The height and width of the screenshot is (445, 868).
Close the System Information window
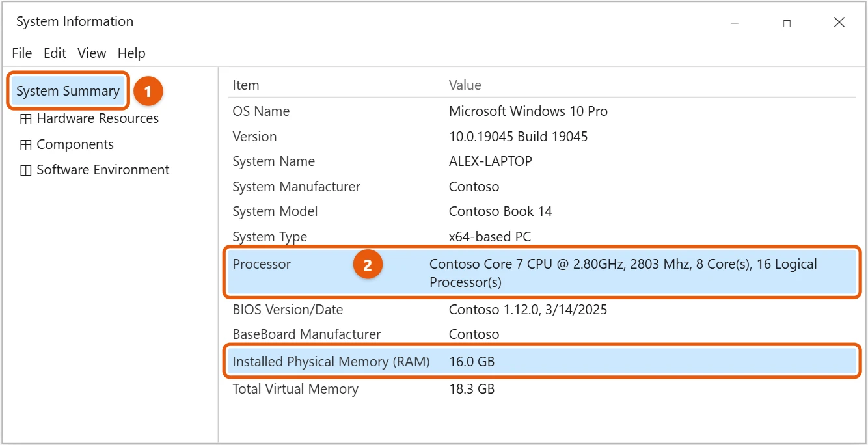839,23
